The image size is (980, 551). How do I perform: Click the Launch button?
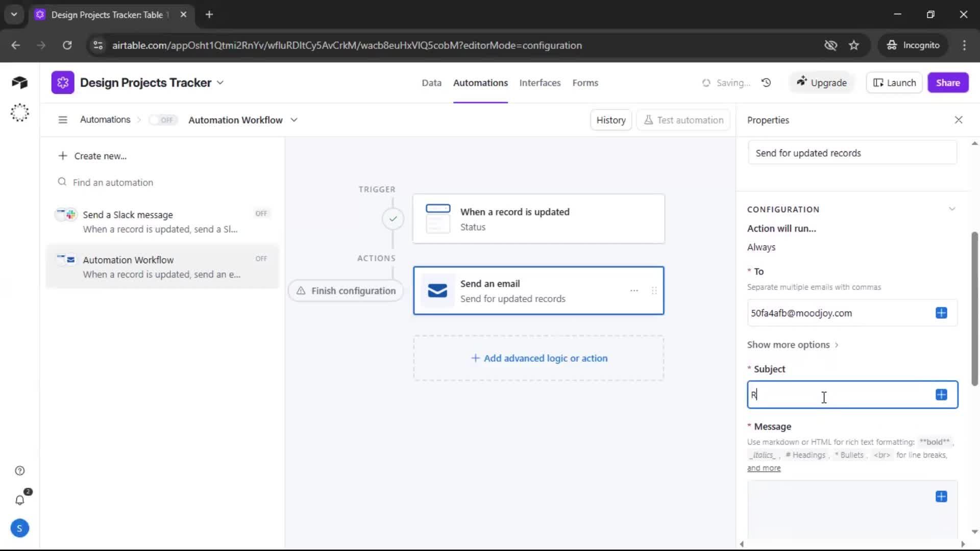coord(894,83)
